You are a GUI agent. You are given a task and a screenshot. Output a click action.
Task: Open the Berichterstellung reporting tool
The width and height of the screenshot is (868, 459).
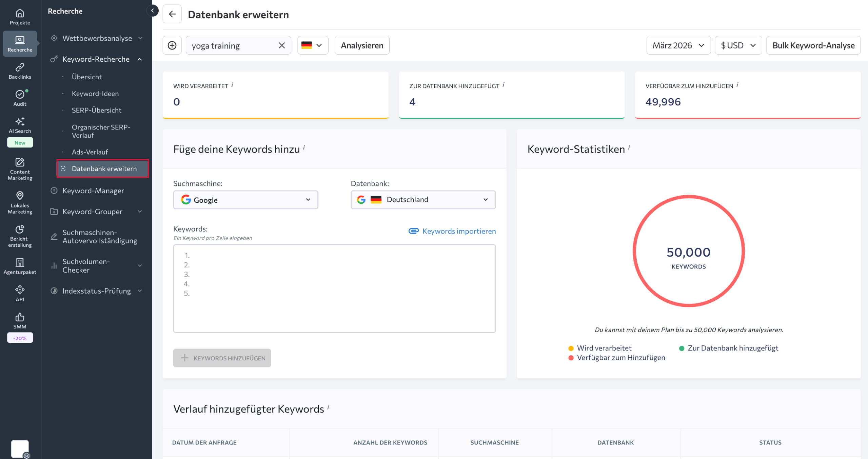point(20,236)
